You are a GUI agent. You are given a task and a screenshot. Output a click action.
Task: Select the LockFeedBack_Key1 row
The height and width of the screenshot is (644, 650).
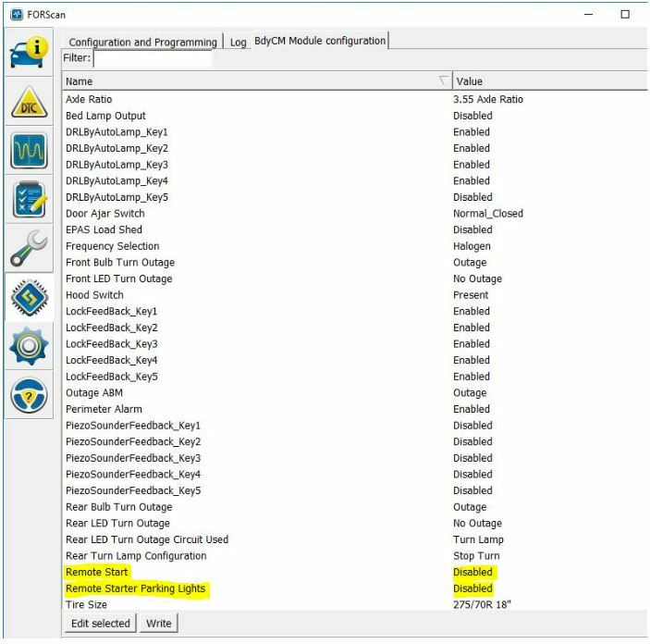coord(355,311)
